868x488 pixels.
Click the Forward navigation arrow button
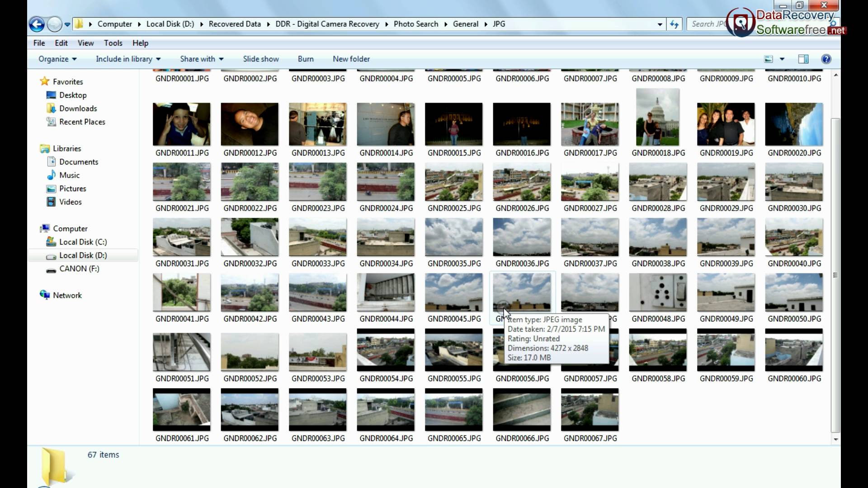pyautogui.click(x=55, y=24)
